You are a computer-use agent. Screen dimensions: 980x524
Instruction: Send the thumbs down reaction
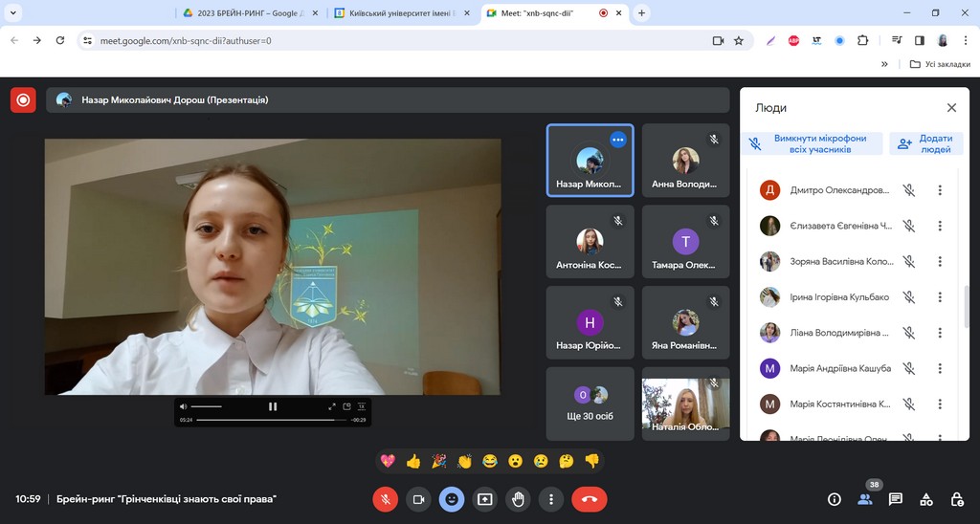point(591,461)
